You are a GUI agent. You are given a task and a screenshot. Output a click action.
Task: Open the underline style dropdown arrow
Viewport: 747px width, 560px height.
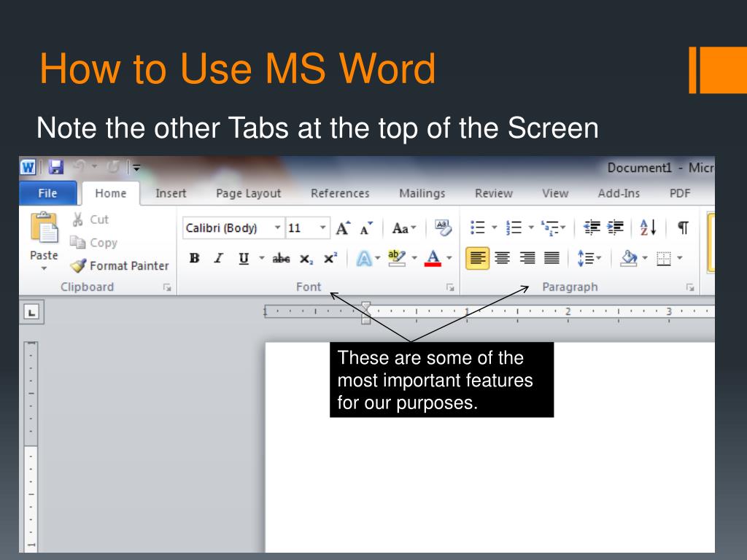click(x=262, y=258)
